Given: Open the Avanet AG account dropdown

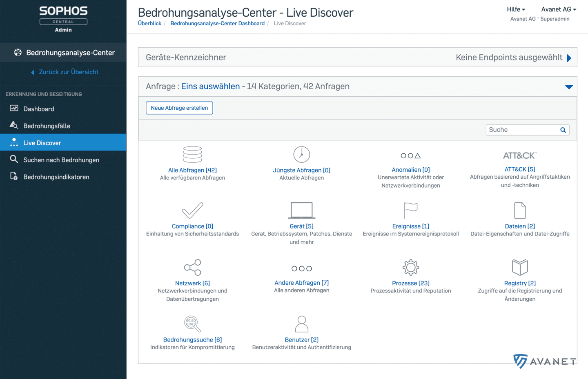Looking at the screenshot, I should click(559, 9).
